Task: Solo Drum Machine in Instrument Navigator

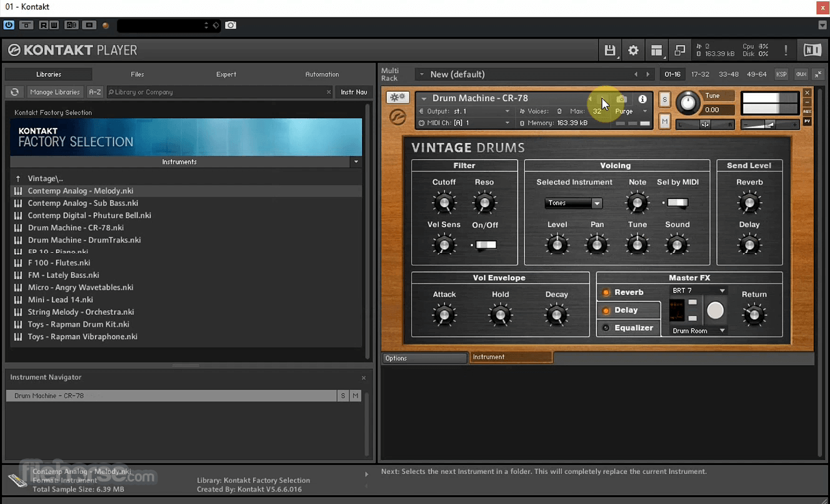Action: click(x=343, y=396)
